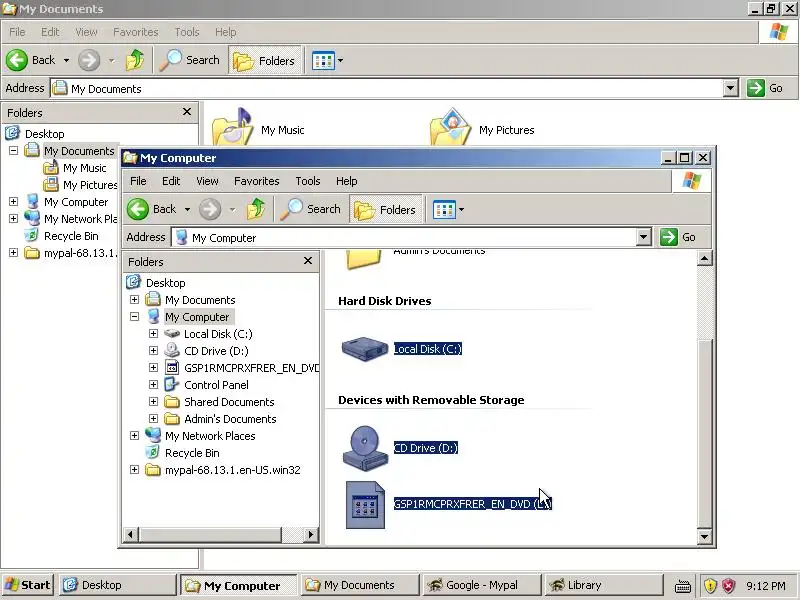
Task: Click Local Disk (C:) label in right pane
Action: (428, 349)
